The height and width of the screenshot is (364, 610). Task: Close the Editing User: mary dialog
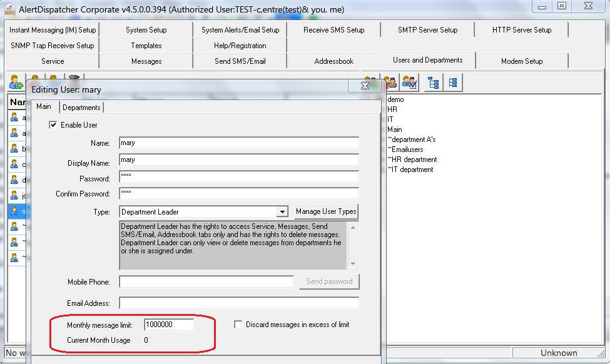click(365, 86)
